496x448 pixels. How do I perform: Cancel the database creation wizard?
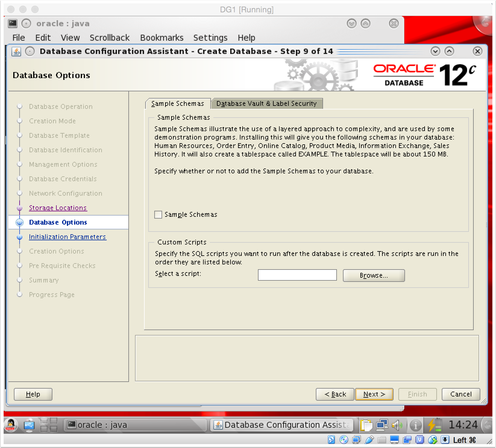coord(461,394)
